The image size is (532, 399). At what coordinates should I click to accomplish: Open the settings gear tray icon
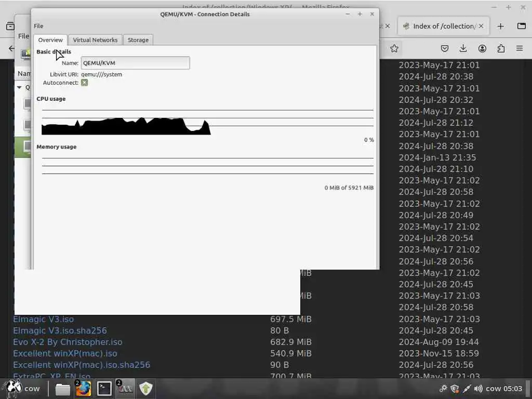click(443, 389)
